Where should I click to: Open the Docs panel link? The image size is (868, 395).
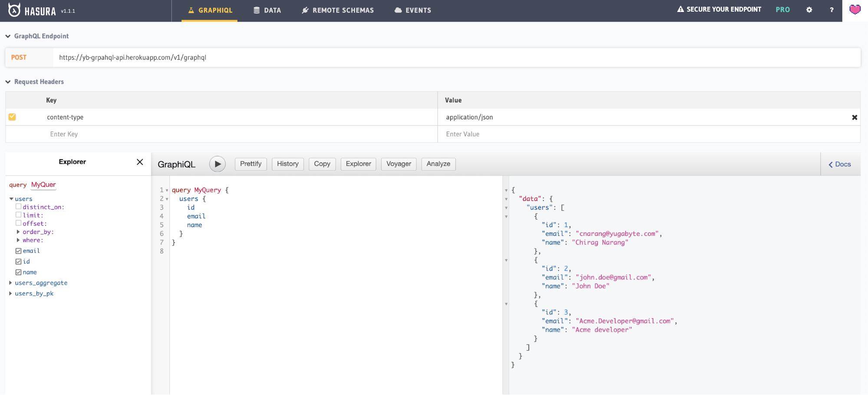click(x=840, y=165)
